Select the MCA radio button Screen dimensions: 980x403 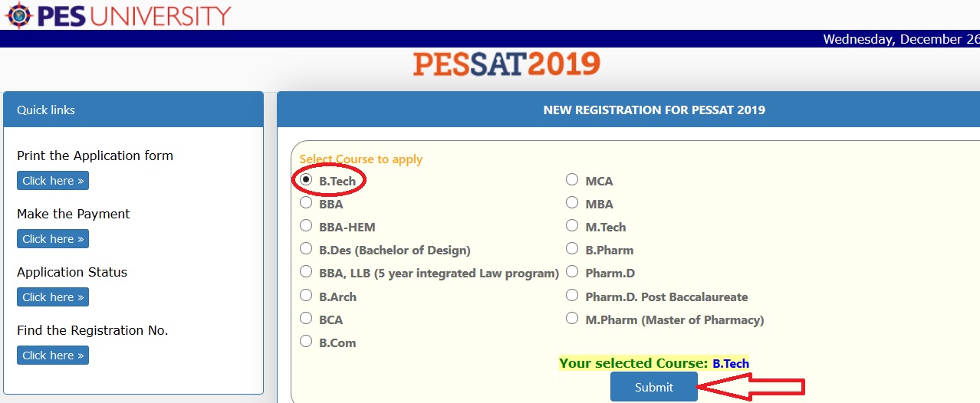572,180
